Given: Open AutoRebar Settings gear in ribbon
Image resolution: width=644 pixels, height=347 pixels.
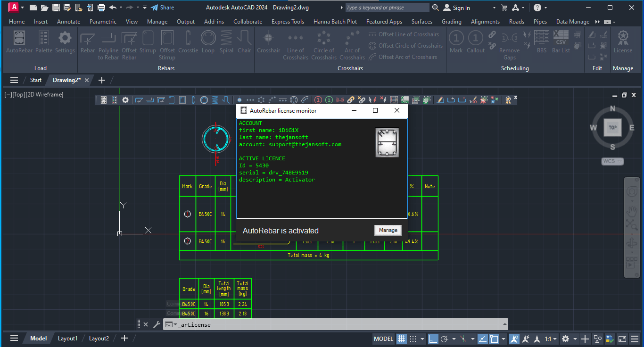Looking at the screenshot, I should 65,42.
